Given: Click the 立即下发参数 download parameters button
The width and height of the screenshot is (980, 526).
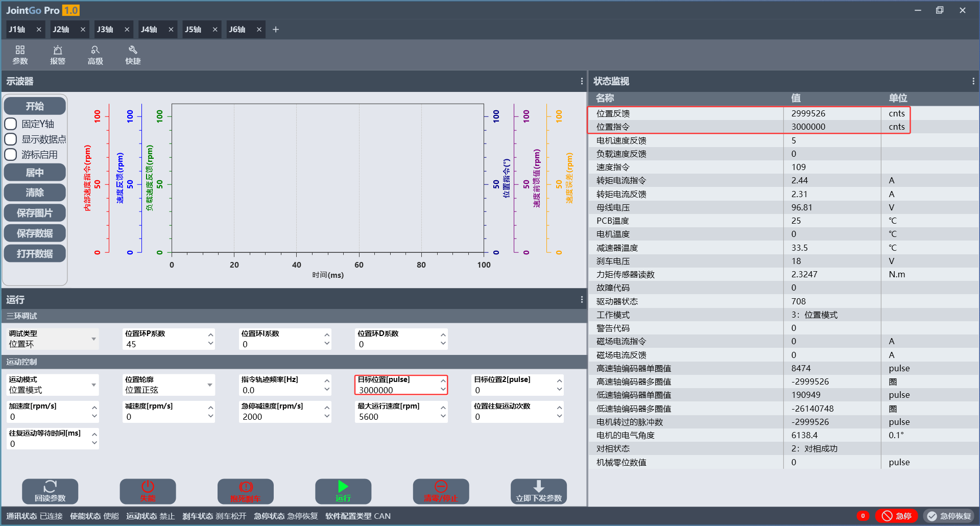Looking at the screenshot, I should tap(539, 491).
